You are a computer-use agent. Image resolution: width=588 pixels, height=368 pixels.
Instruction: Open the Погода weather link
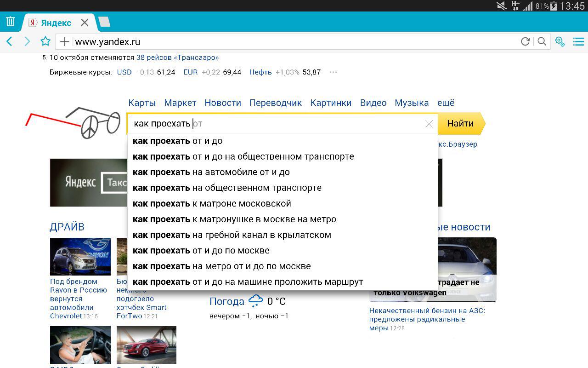[x=226, y=302]
